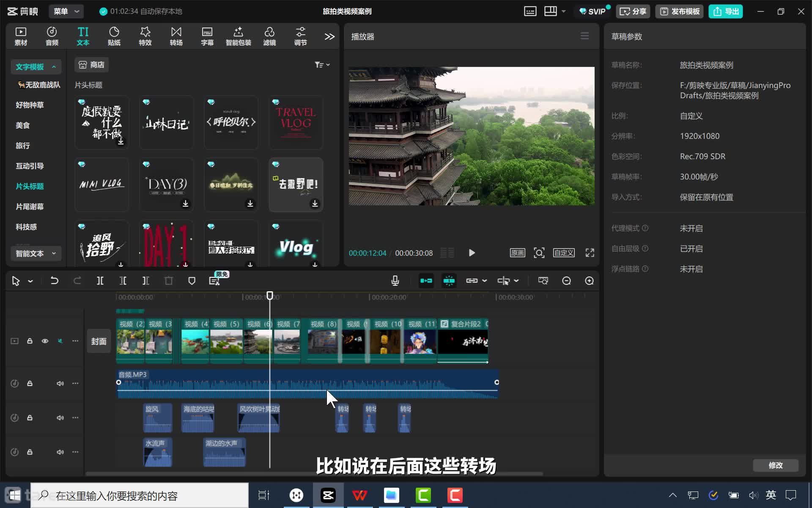The image size is (812, 508).
Task: Open the player panel hamburger menu
Action: (x=584, y=36)
